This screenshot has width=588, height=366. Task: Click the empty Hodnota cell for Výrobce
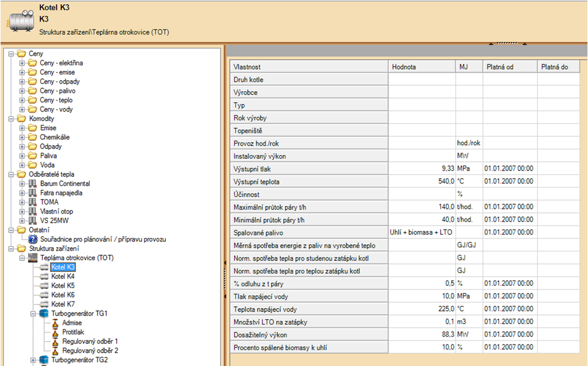[x=422, y=93]
